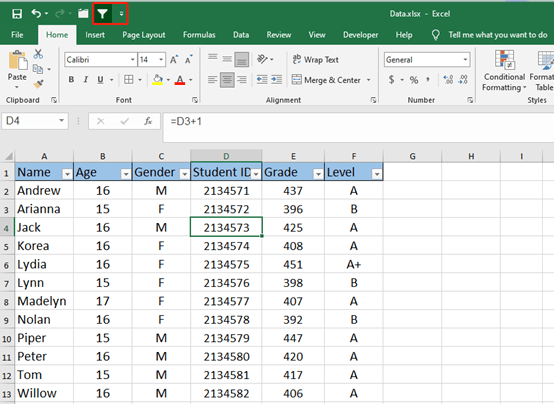Click the Filter funnel icon in the Quick Access Toolbar

pos(102,14)
